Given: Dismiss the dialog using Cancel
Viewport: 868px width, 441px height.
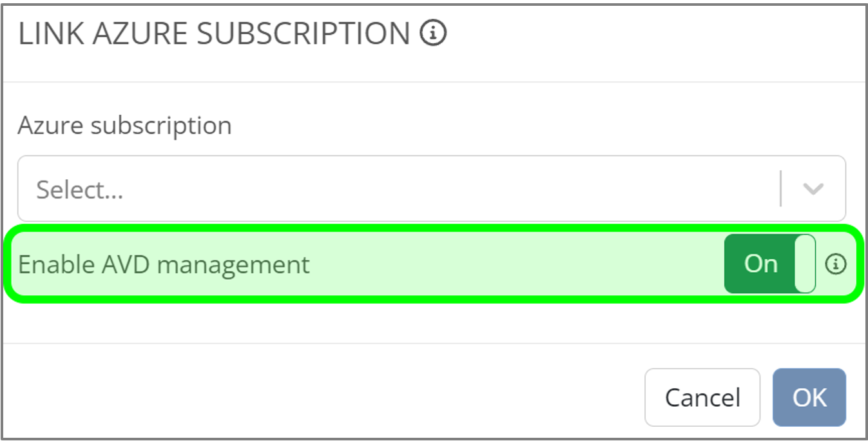Looking at the screenshot, I should (702, 397).
